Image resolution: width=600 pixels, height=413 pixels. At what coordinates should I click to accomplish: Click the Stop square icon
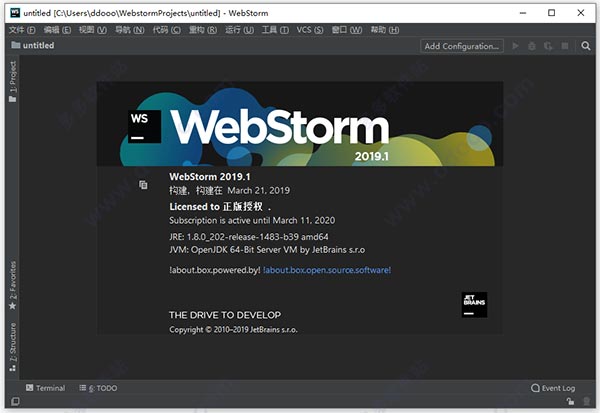[x=564, y=46]
